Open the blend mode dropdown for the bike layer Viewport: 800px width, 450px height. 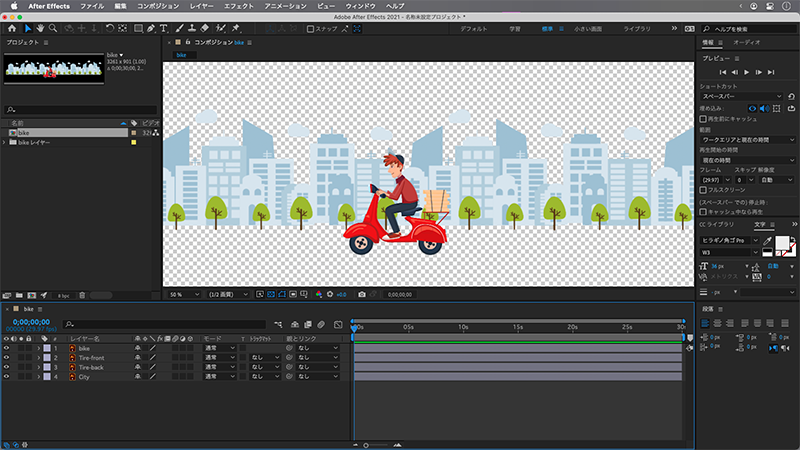tap(219, 347)
